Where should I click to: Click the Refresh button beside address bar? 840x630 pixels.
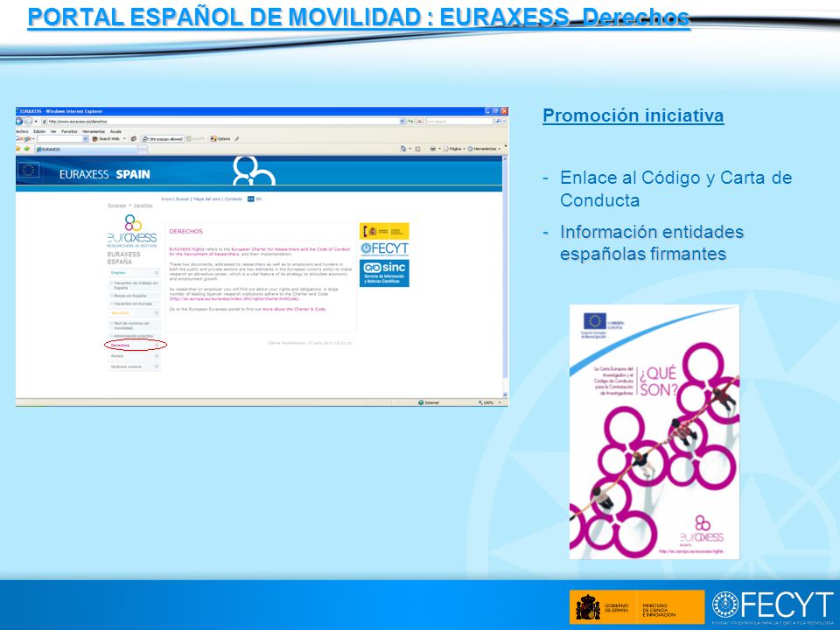[x=411, y=122]
